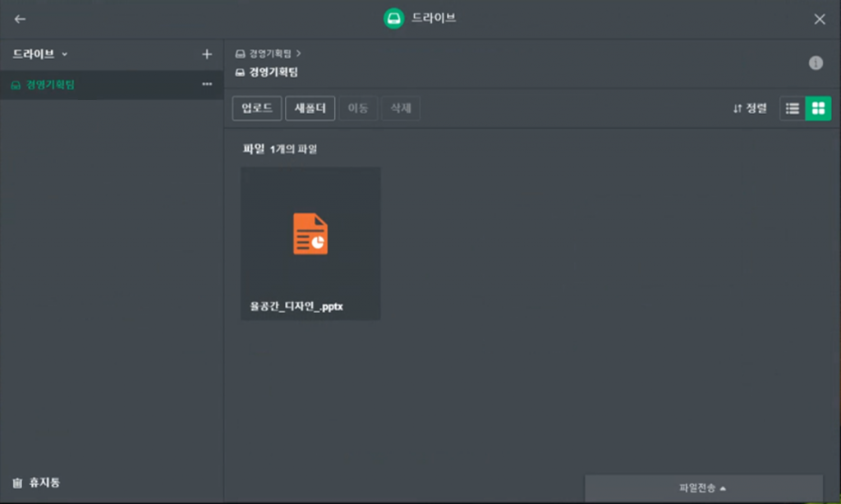Viewport: 841px width, 504px height.
Task: Open the 정렬 sort options
Action: [x=750, y=108]
